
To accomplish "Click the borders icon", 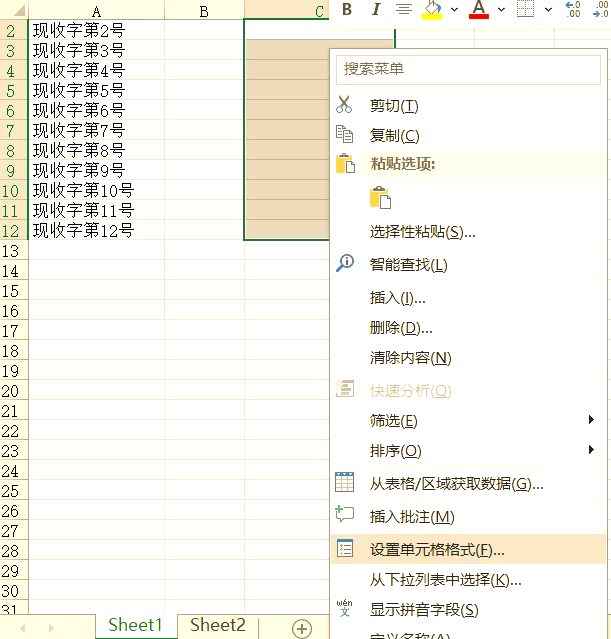I will click(x=525, y=9).
